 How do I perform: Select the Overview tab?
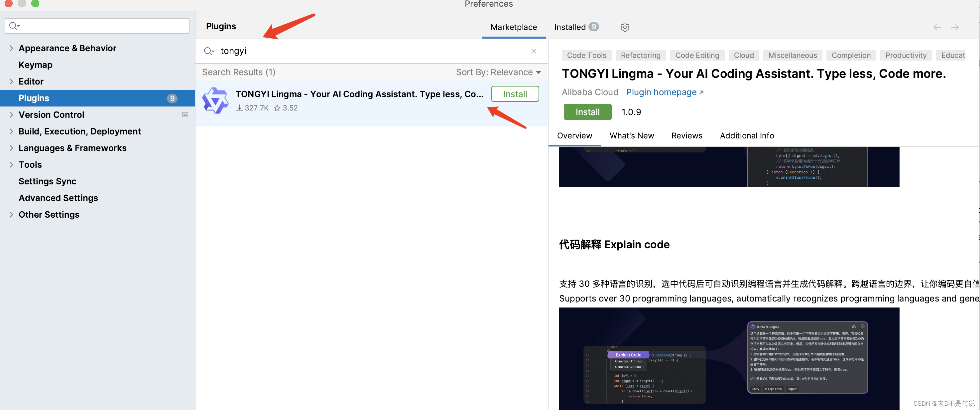(574, 135)
